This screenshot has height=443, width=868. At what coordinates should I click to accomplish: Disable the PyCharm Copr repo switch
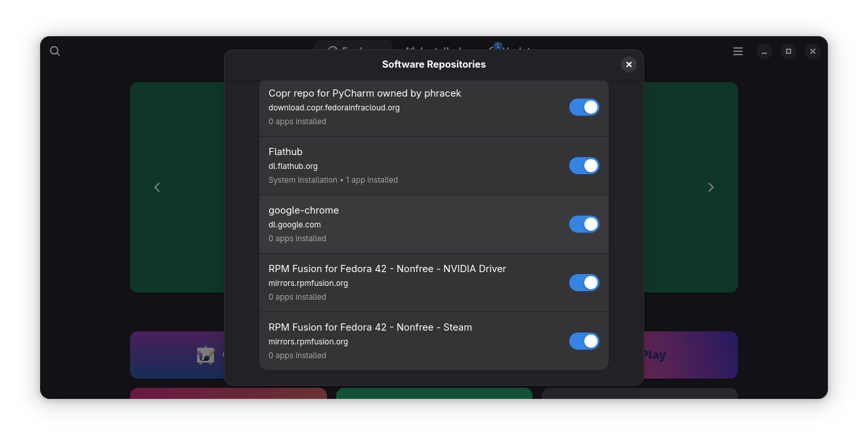(x=584, y=107)
